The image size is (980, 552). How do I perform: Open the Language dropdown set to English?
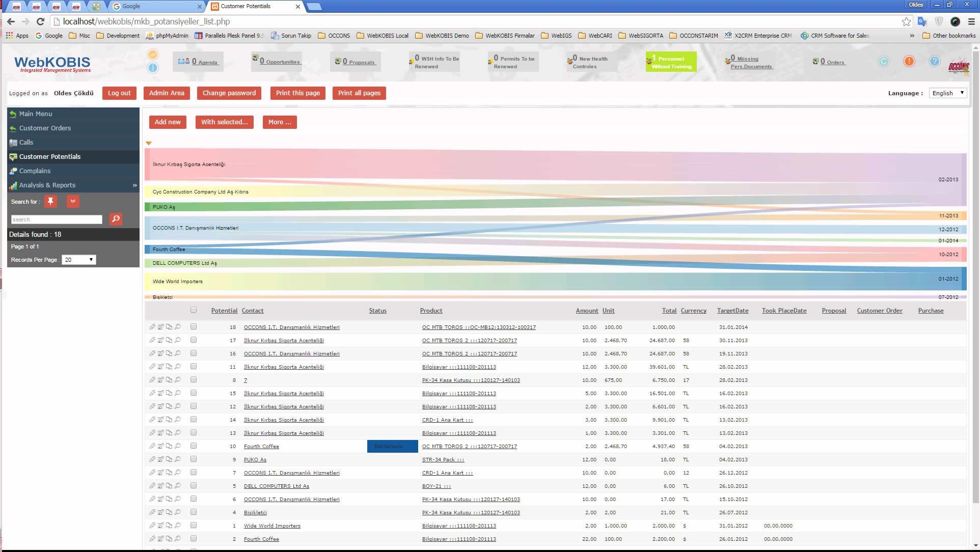click(x=947, y=93)
